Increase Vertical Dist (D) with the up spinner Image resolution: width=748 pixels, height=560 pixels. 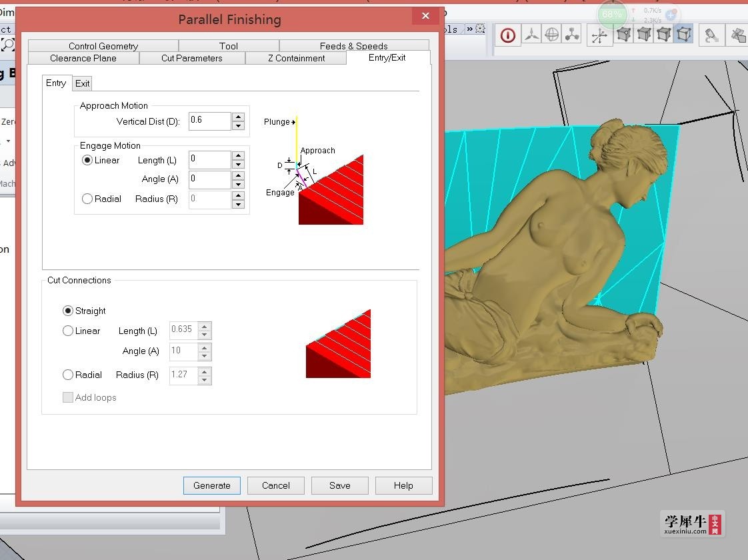tap(238, 117)
